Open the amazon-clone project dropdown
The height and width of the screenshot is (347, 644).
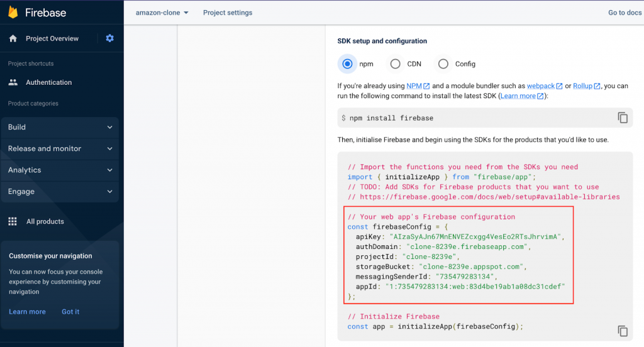click(162, 13)
